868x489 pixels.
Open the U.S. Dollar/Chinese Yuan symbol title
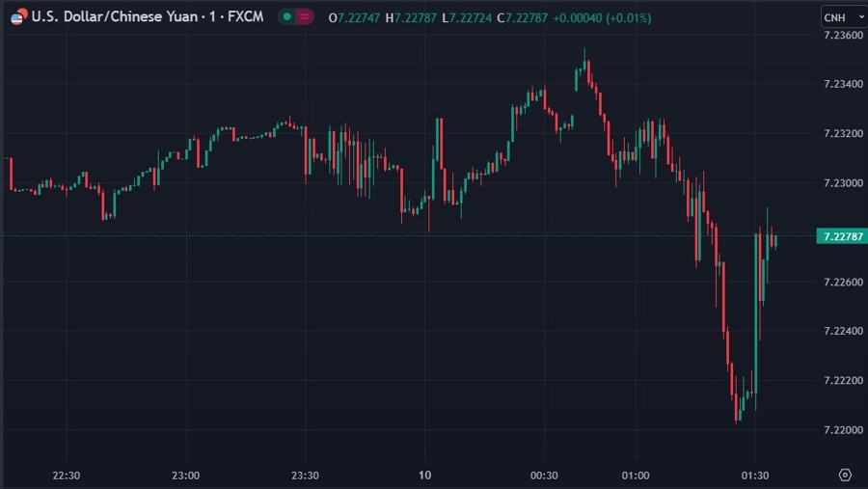coord(148,16)
